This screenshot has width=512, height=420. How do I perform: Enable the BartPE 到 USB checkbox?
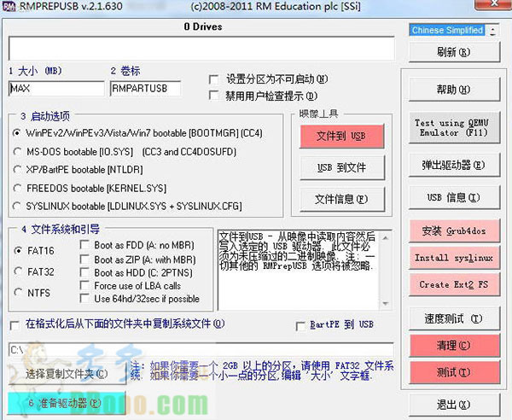point(300,326)
